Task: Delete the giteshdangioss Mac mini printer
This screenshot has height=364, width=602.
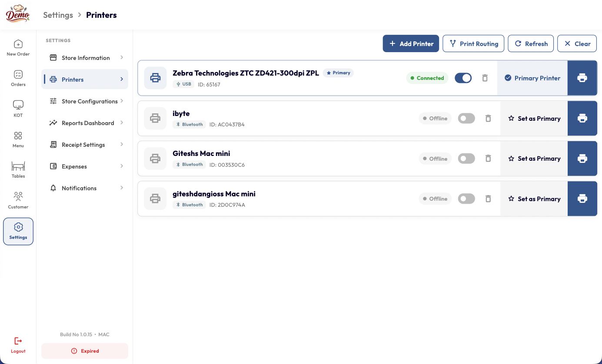Action: pyautogui.click(x=488, y=199)
